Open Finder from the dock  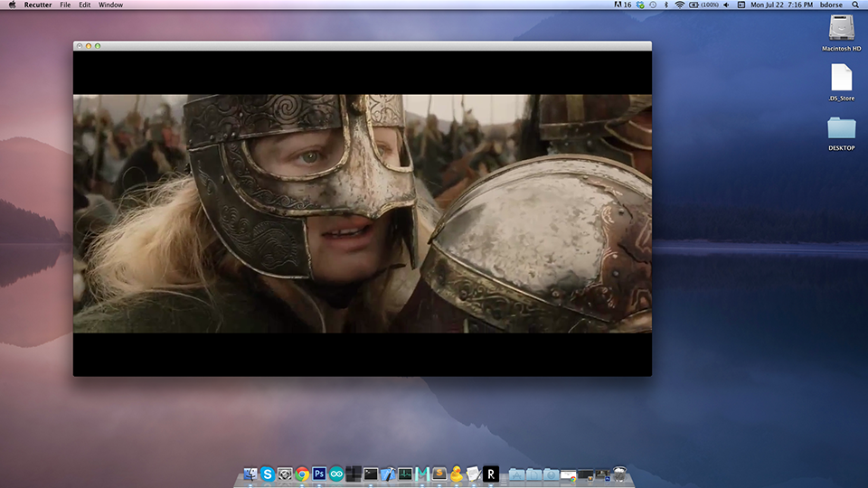[250, 474]
